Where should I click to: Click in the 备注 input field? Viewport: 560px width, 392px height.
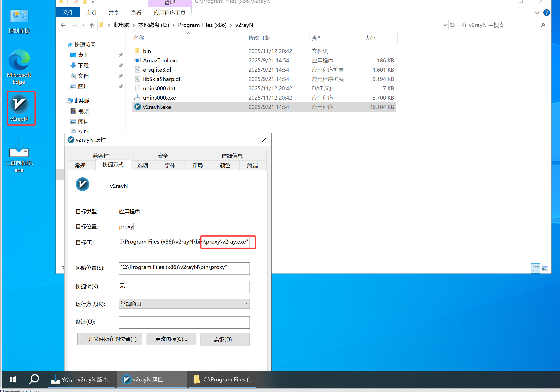click(184, 322)
